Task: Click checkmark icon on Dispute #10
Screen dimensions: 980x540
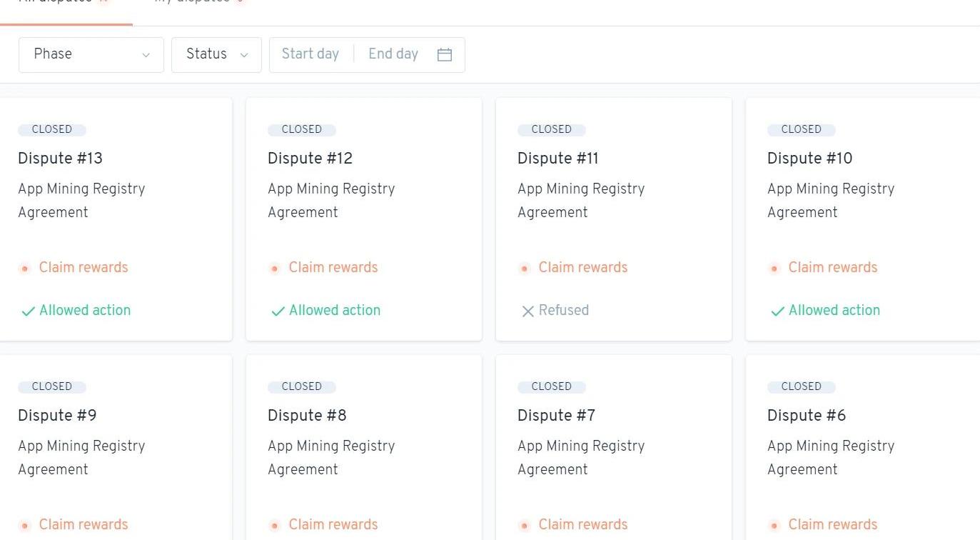Action: coord(777,311)
